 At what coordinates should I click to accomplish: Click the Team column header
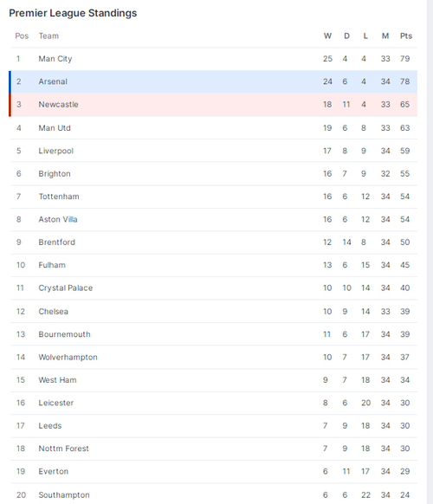click(x=48, y=36)
